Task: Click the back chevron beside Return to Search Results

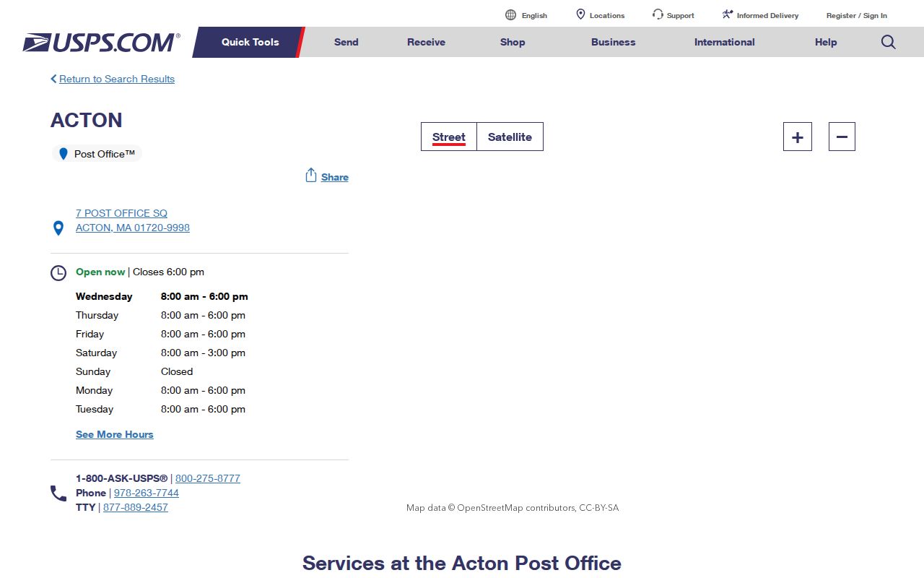Action: [53, 79]
